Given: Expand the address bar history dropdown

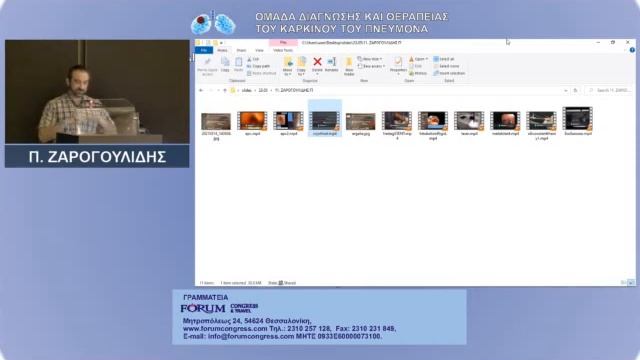Looking at the screenshot, I should click(566, 90).
